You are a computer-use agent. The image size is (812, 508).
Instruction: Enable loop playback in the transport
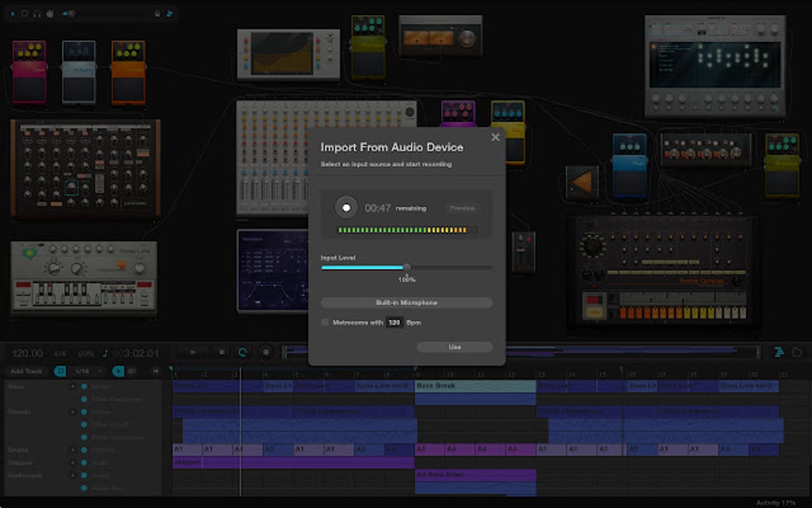[243, 352]
